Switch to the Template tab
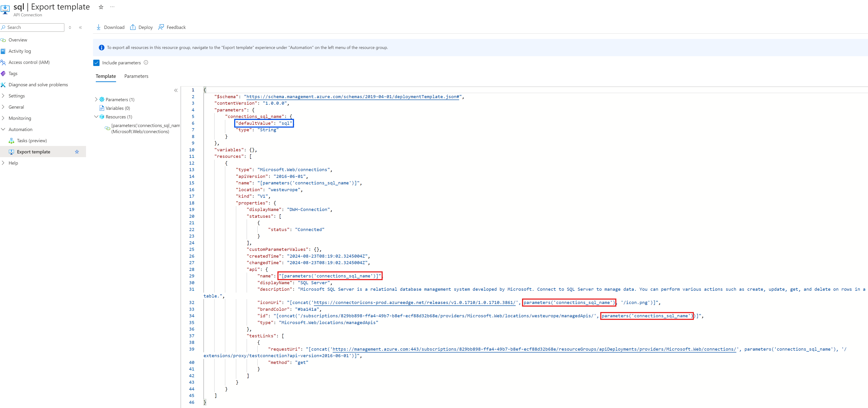868x408 pixels. point(106,76)
